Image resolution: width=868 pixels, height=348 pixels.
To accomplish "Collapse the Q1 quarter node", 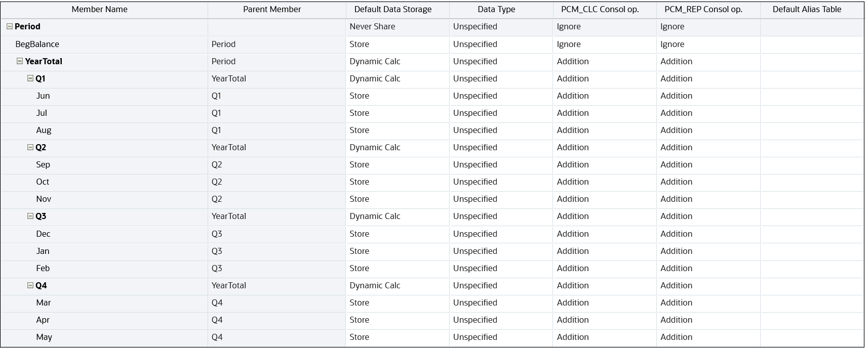I will 30,78.
